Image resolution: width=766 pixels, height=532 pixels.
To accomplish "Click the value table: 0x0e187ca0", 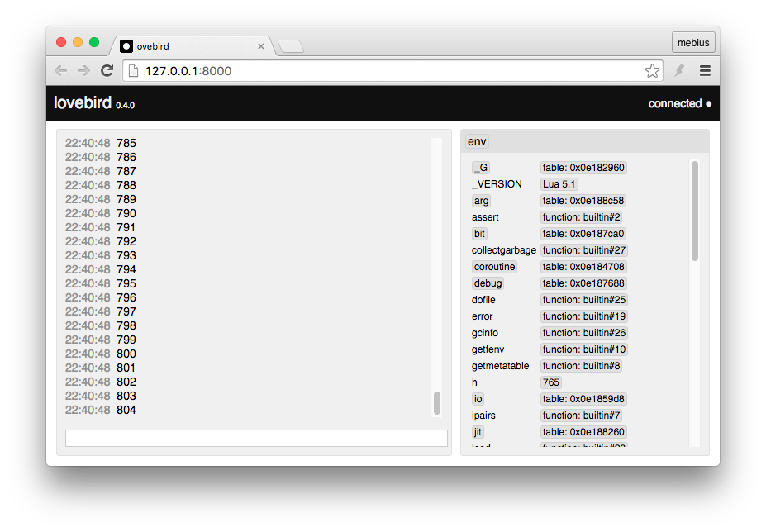I will coord(583,234).
